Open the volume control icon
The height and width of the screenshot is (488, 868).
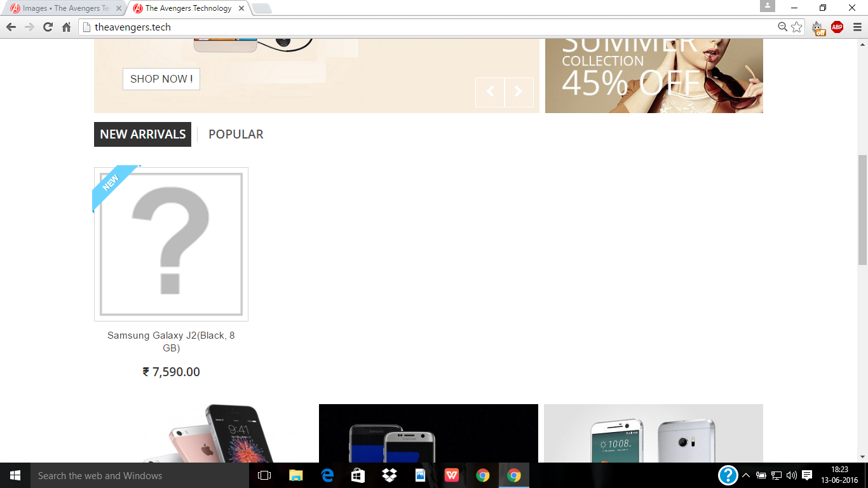coord(792,475)
